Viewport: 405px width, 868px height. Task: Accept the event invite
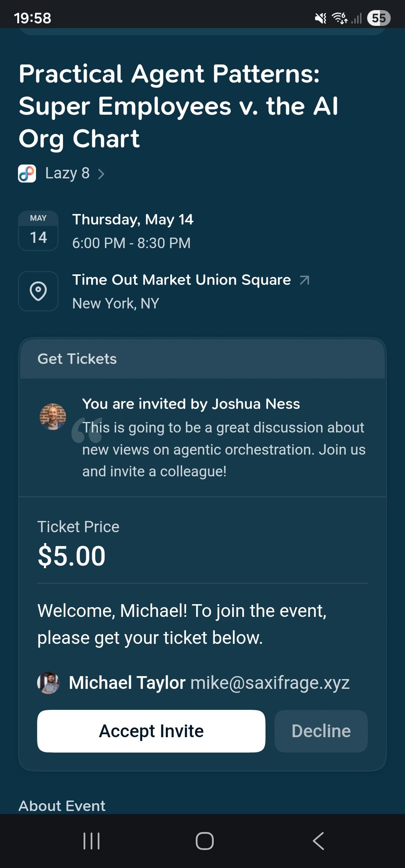[151, 731]
